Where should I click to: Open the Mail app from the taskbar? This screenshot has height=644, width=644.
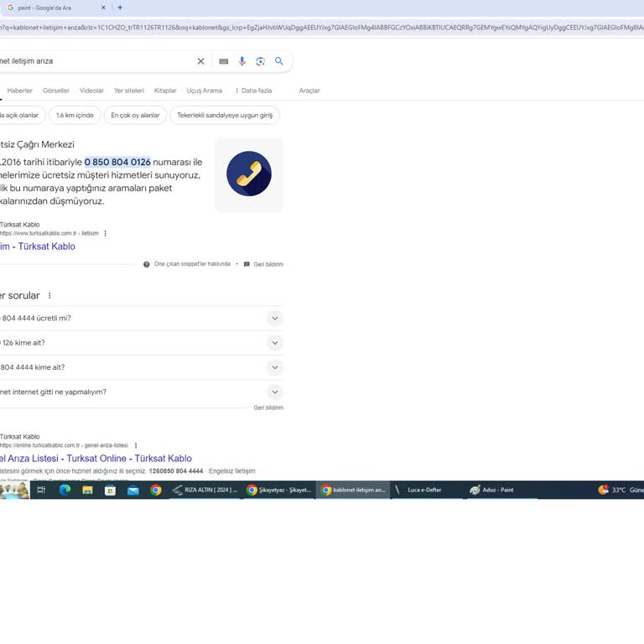click(133, 490)
